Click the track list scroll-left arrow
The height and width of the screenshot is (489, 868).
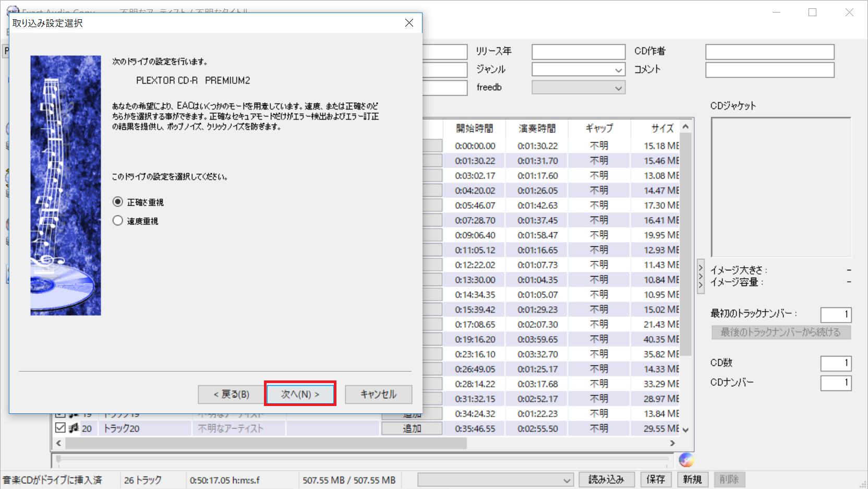pos(58,443)
